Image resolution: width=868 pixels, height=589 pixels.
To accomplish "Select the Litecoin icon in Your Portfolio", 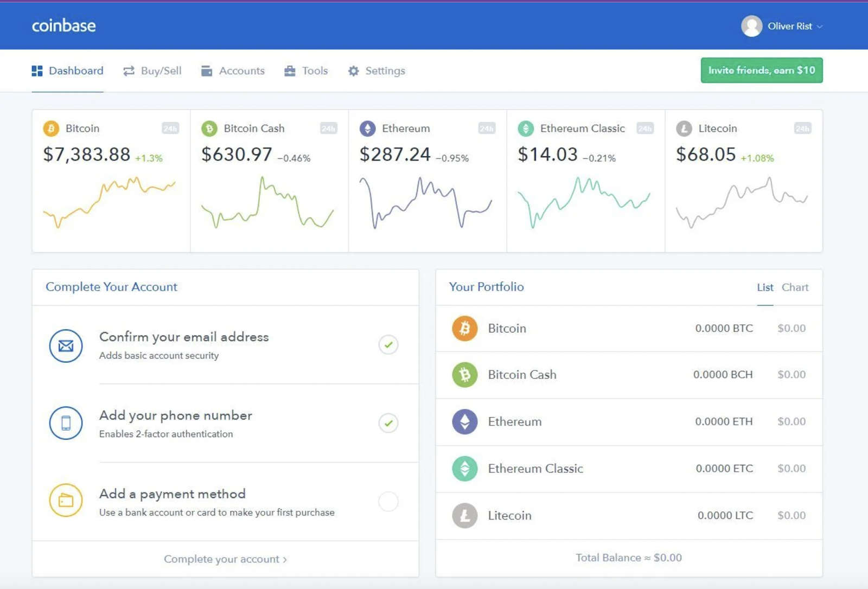I will point(464,515).
